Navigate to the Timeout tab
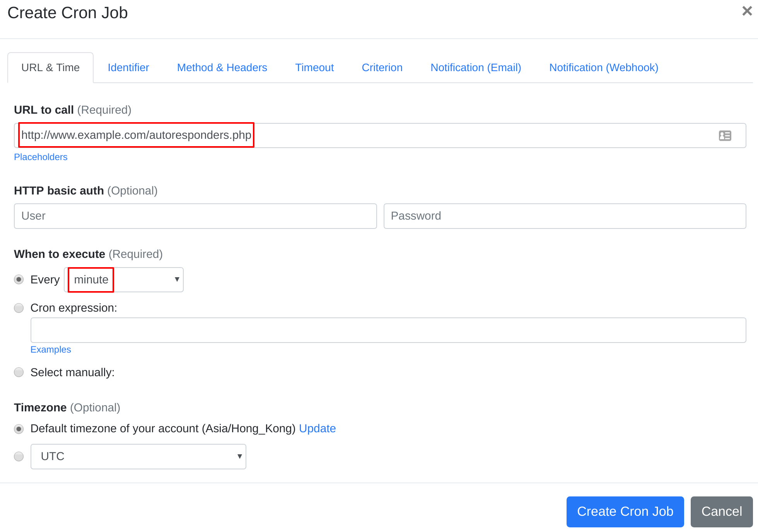Screen dimensions: 758x532 314,67
